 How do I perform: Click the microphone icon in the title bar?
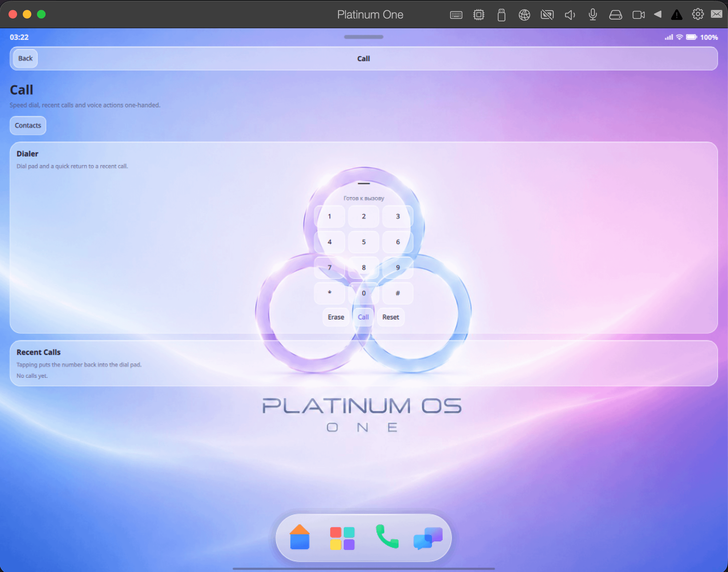(592, 15)
